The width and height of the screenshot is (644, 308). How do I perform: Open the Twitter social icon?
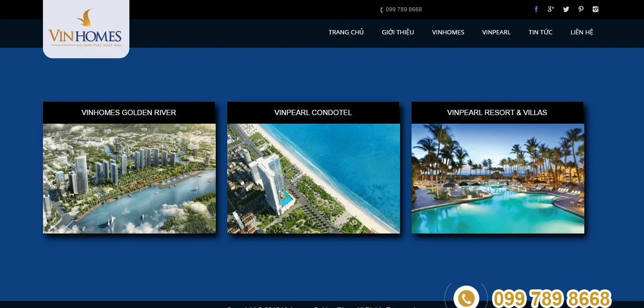566,9
